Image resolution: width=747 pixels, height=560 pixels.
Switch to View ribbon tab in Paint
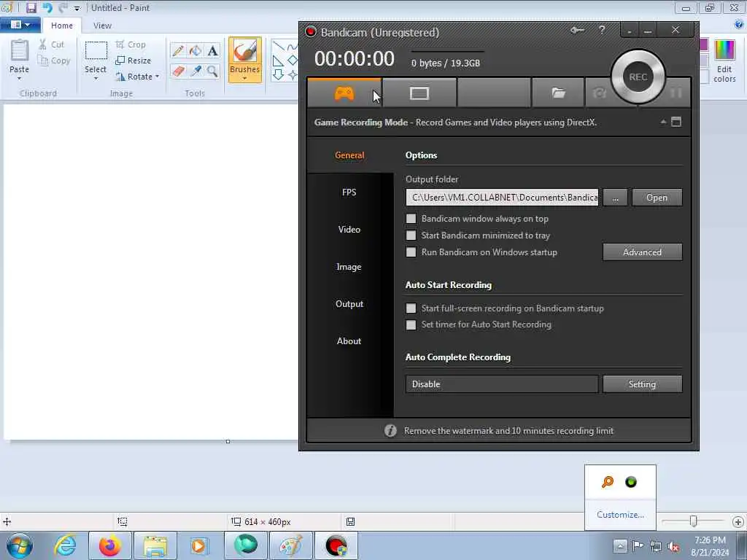[x=102, y=26]
